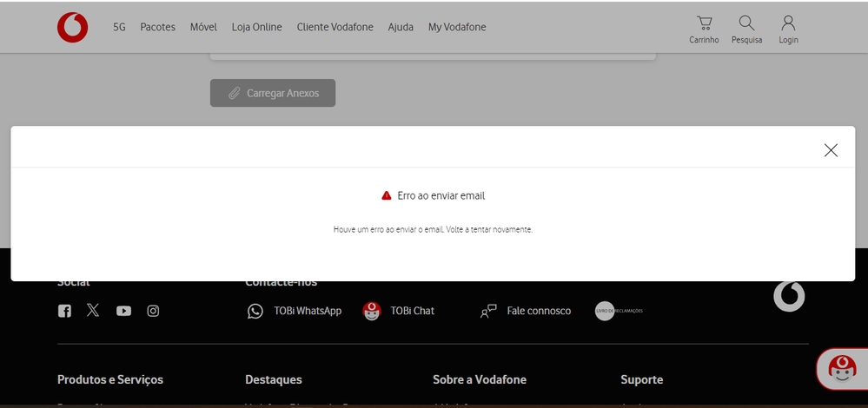The image size is (868, 408).
Task: Close the email error dialog
Action: click(831, 150)
